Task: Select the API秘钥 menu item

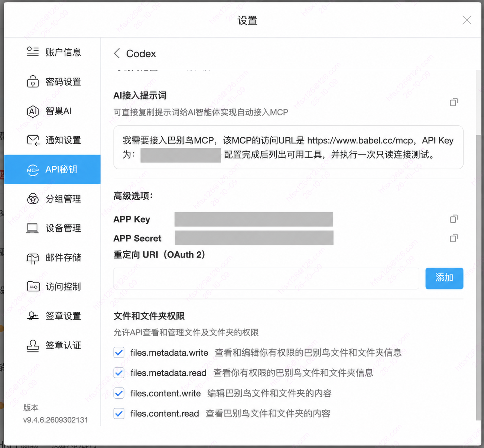Action: [52, 169]
